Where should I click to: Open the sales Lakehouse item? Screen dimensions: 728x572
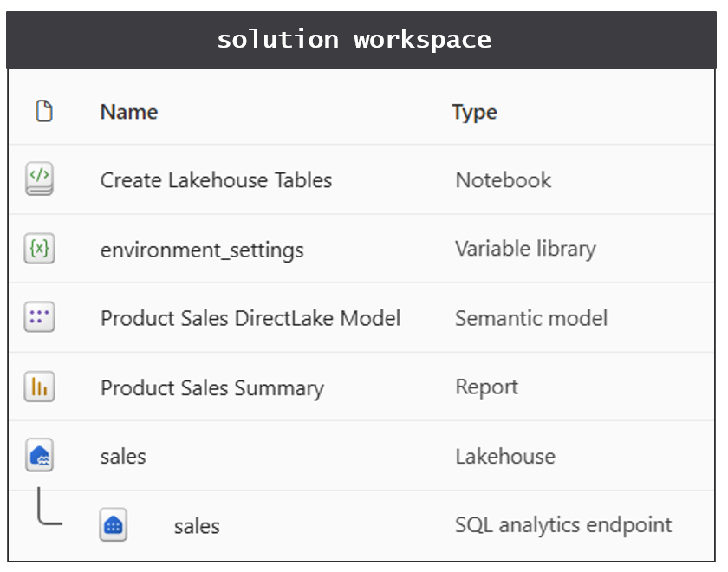click(x=123, y=457)
